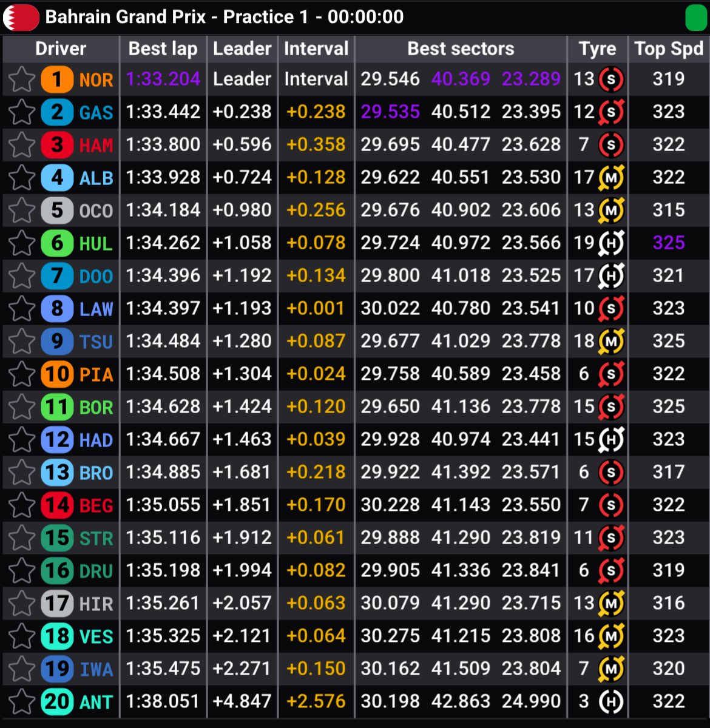Click HAM's position 3 badge

coord(57,145)
